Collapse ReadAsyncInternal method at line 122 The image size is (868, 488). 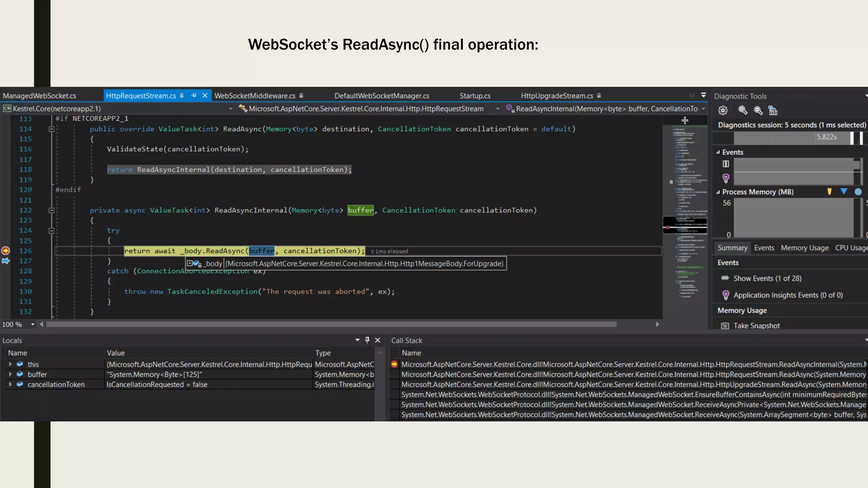(x=51, y=210)
